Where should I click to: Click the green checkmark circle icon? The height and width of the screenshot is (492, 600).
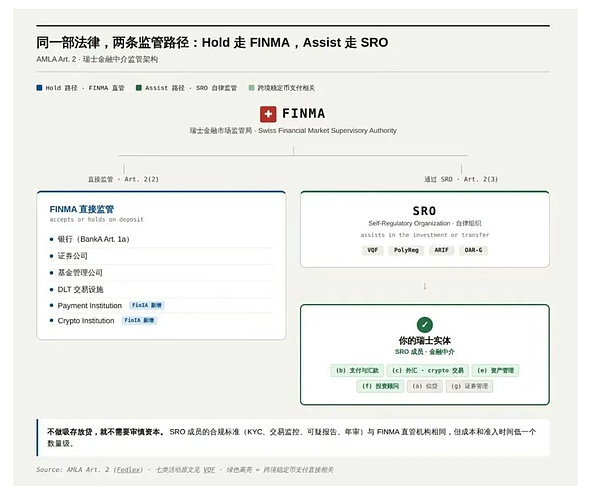click(x=424, y=325)
